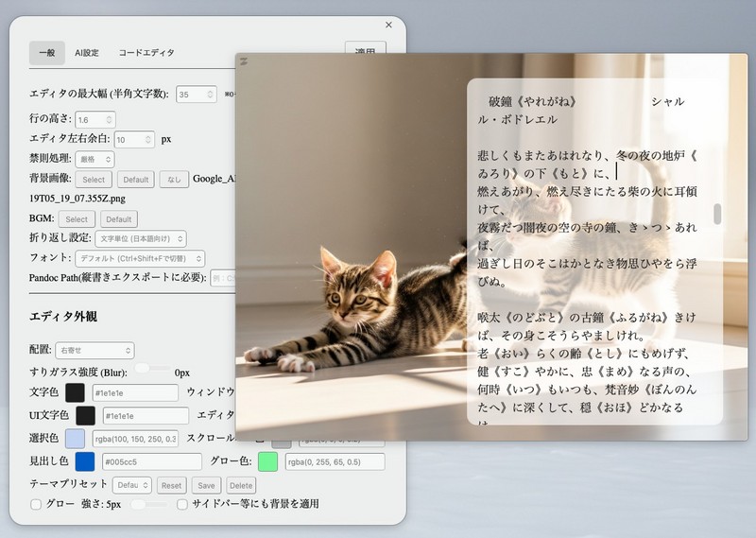Check サイドバー等にも背景を適用 option
This screenshot has height=538, width=756.
tap(183, 505)
